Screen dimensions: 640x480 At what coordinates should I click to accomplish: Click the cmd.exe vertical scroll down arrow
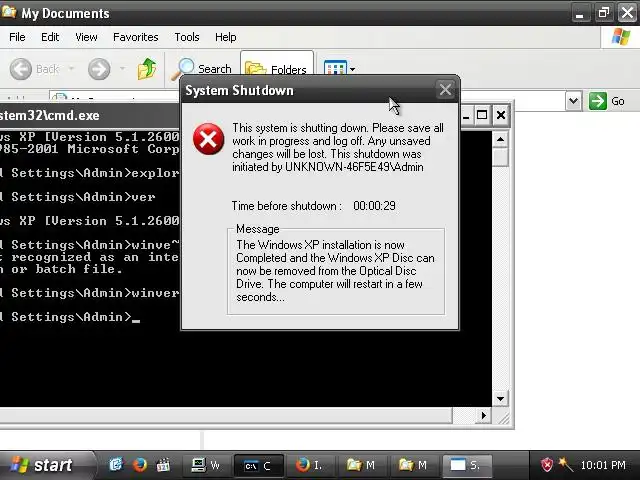pos(500,398)
